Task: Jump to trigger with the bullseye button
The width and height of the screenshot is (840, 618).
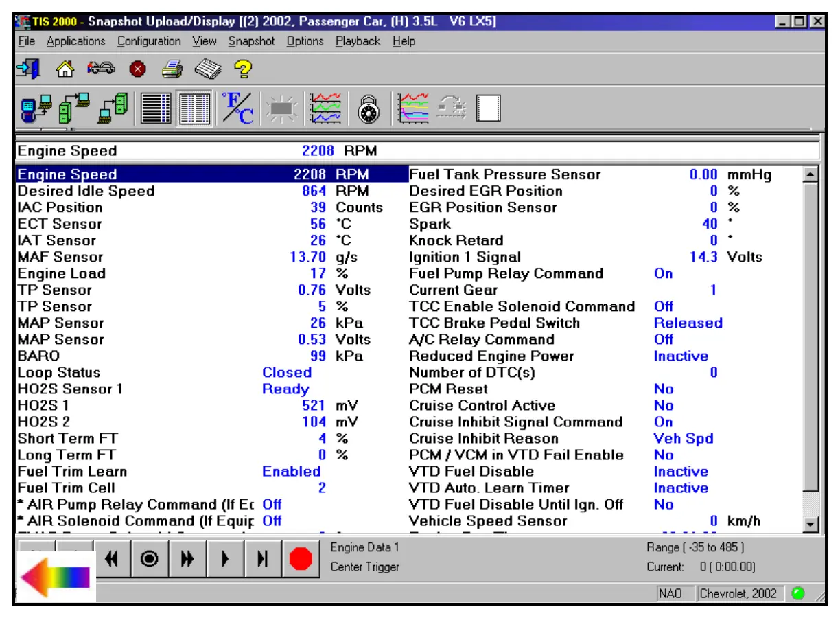Action: (x=148, y=559)
